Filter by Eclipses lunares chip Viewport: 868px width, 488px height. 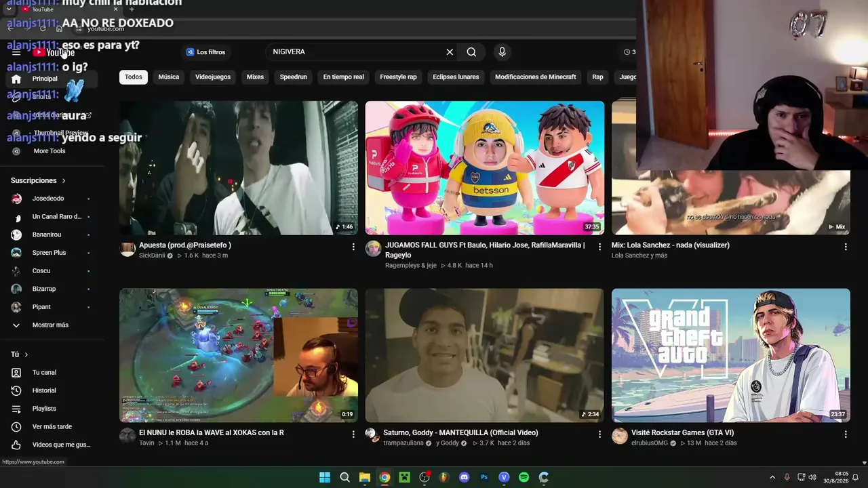456,77
